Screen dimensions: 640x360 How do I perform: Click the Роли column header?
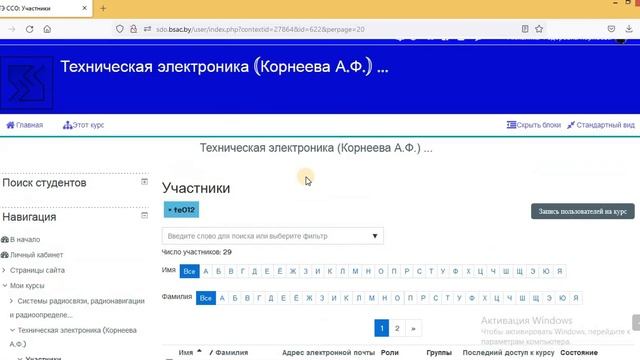click(389, 353)
